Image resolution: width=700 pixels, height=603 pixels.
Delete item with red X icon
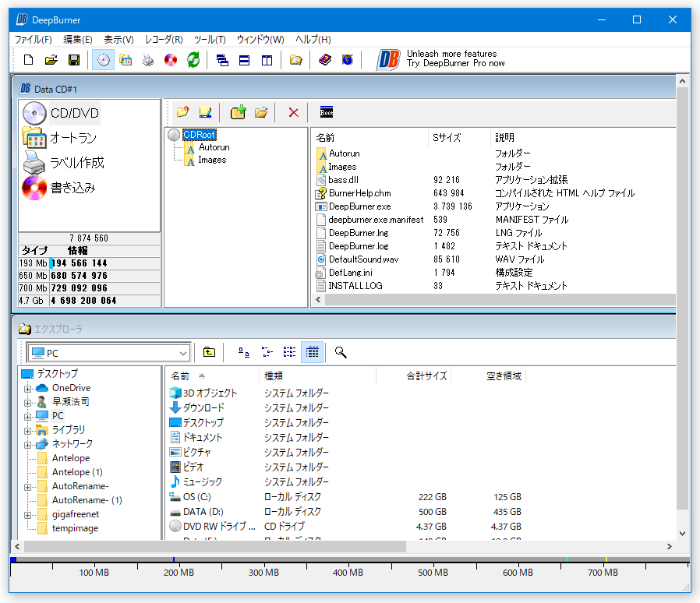[293, 112]
